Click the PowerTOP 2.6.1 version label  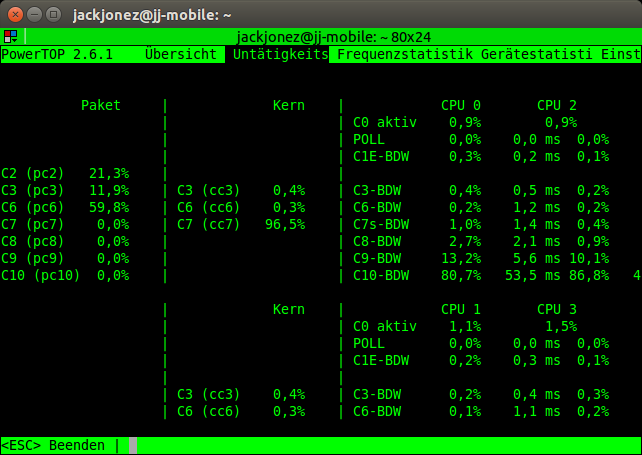point(57,54)
